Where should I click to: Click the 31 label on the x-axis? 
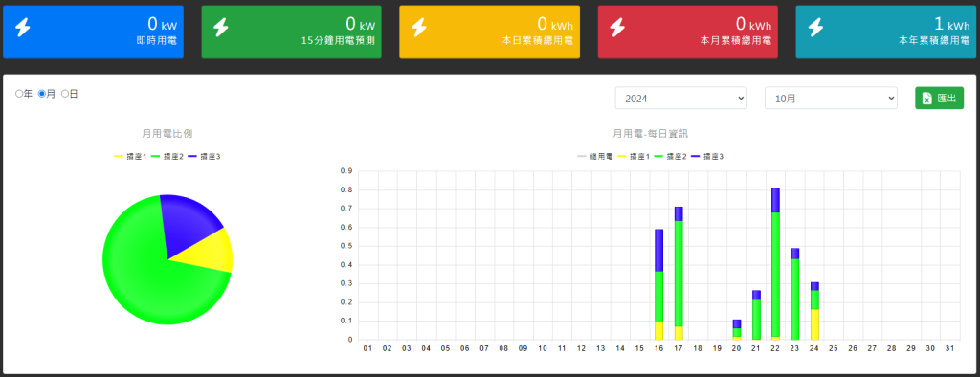tap(950, 348)
